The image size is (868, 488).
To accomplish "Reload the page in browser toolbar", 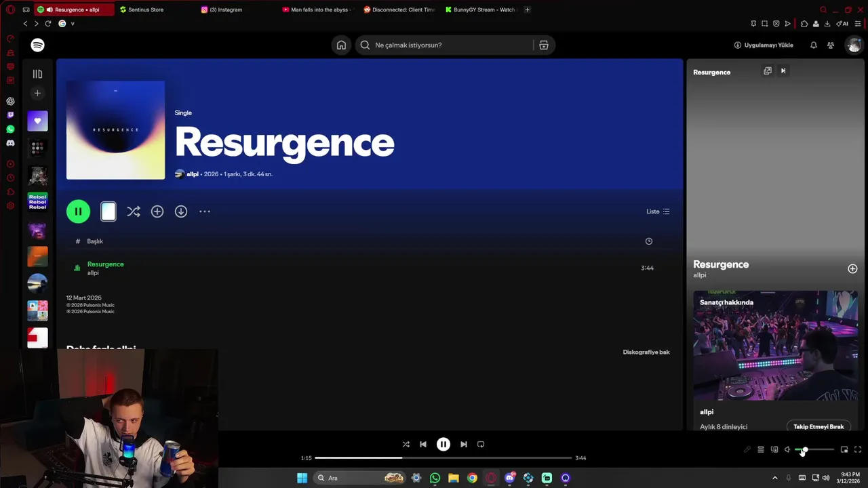I will coord(48,23).
